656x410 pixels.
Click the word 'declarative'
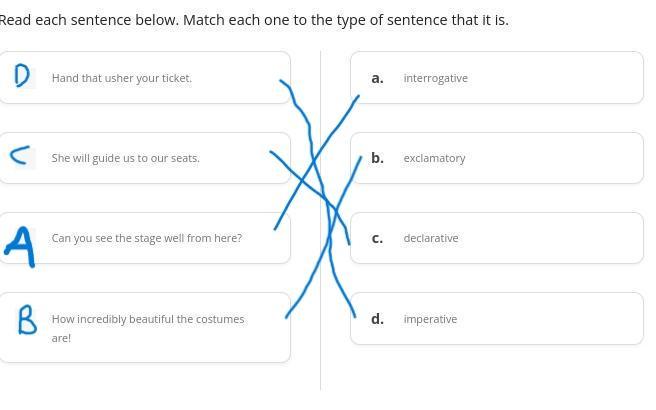click(431, 238)
